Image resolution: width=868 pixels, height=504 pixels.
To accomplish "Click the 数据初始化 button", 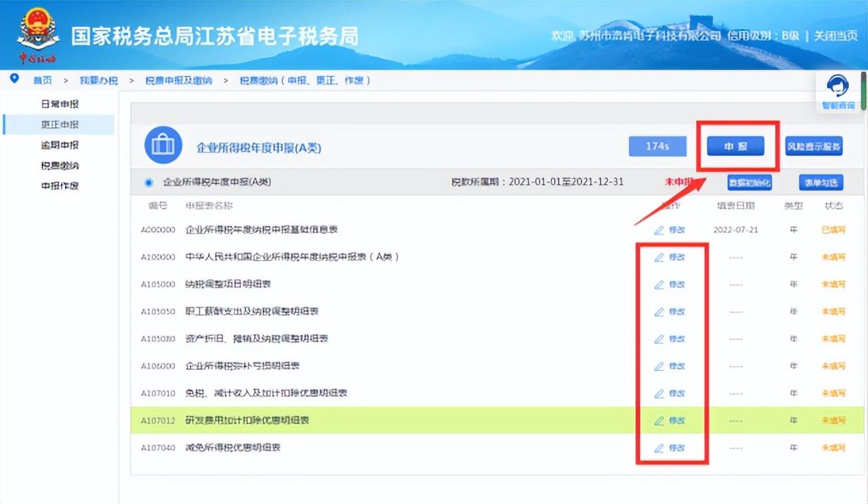I will [x=750, y=182].
